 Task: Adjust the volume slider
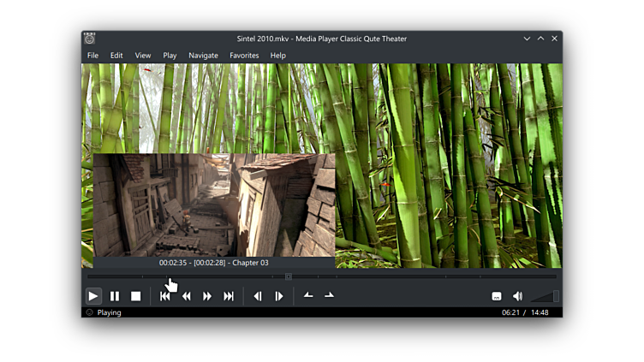point(545,296)
